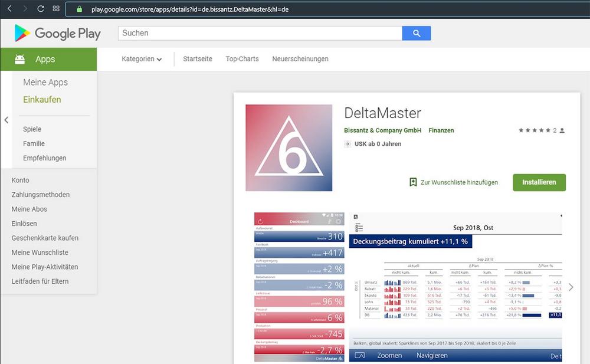Click the USK ab 0 Jahren text
This screenshot has width=590, height=364.
click(x=378, y=144)
